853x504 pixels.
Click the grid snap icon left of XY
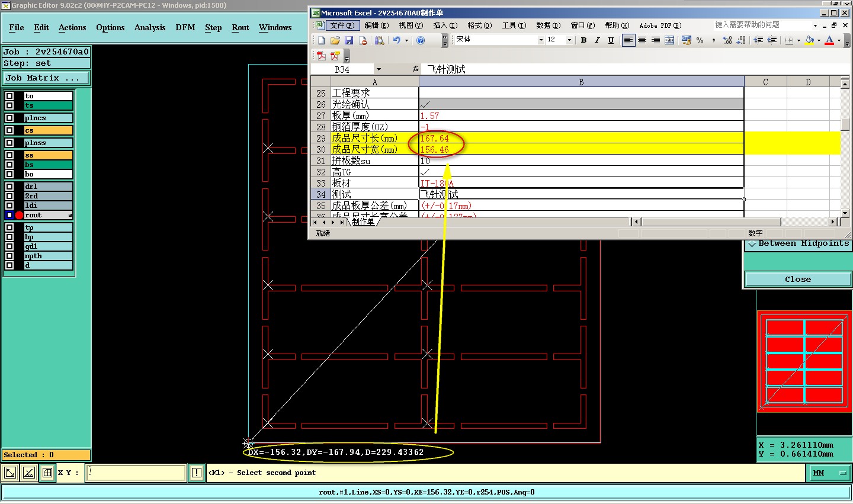click(47, 473)
